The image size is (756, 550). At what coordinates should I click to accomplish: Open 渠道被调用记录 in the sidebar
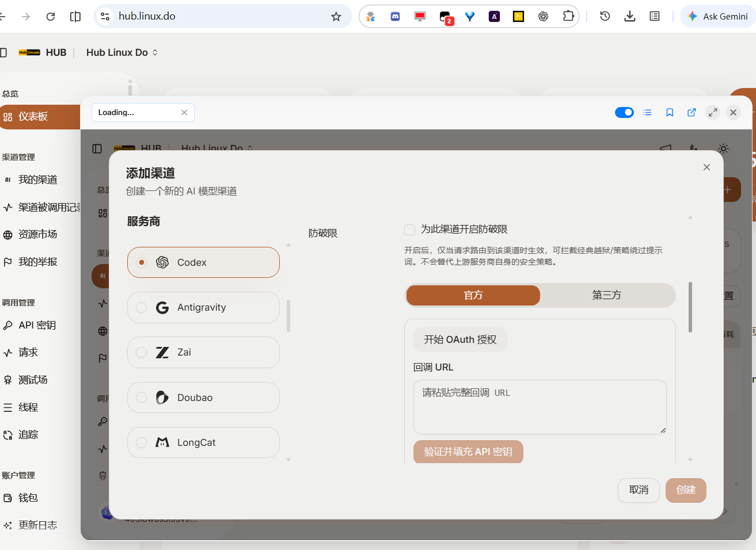click(x=40, y=207)
